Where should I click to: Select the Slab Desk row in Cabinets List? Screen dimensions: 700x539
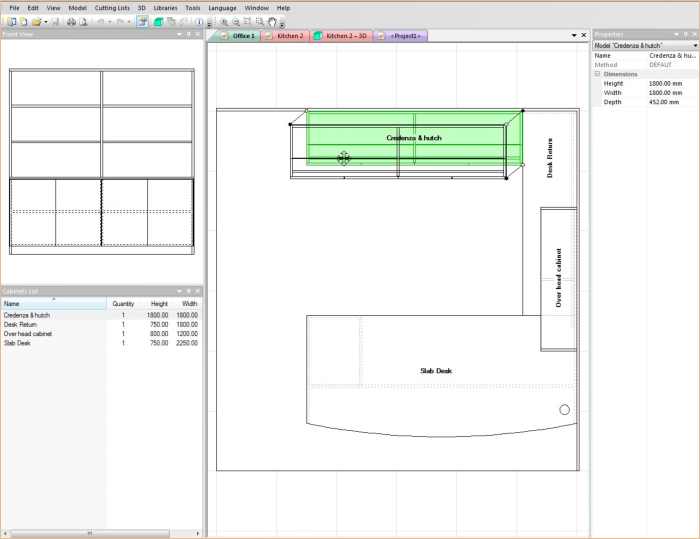click(x=18, y=343)
